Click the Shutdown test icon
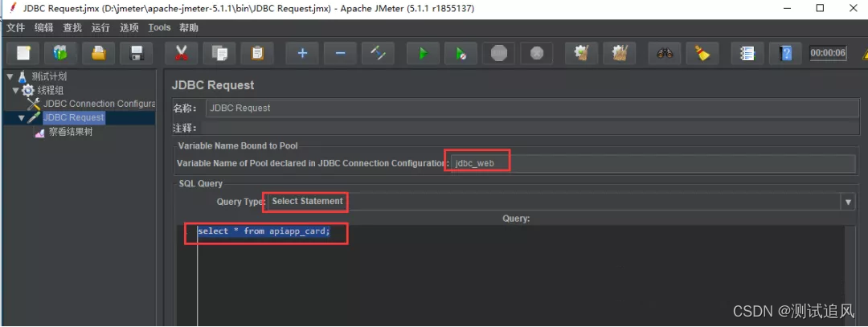868x327 pixels. (x=536, y=53)
